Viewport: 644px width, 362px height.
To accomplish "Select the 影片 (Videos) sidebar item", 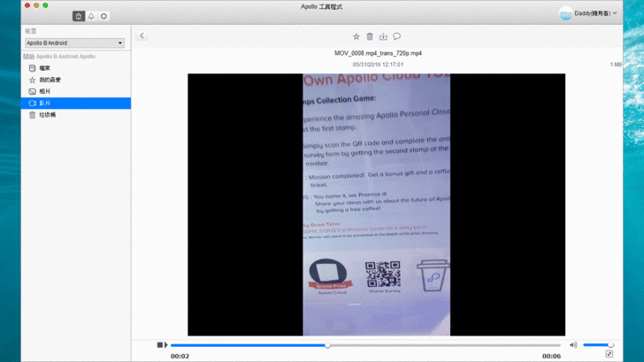I will 45,103.
